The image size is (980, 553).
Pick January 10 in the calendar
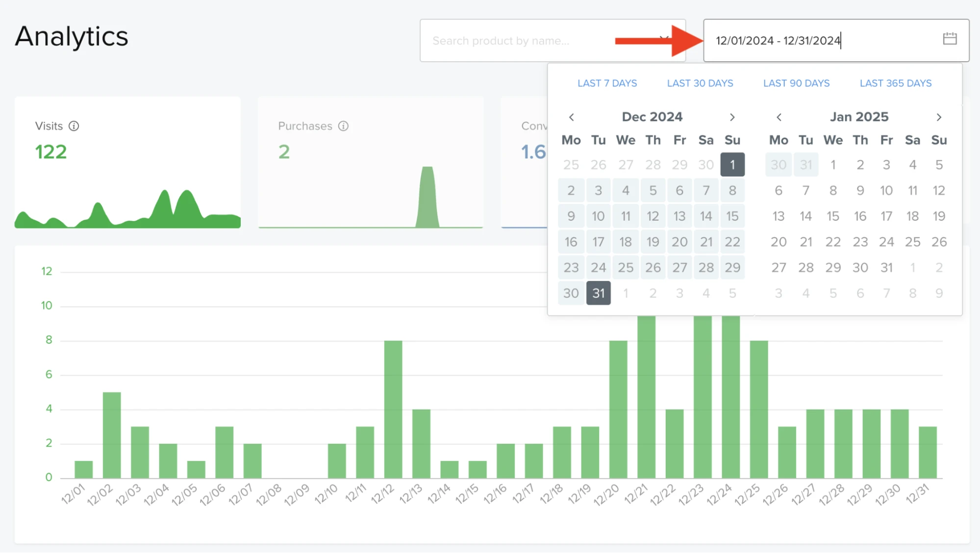[x=886, y=190]
